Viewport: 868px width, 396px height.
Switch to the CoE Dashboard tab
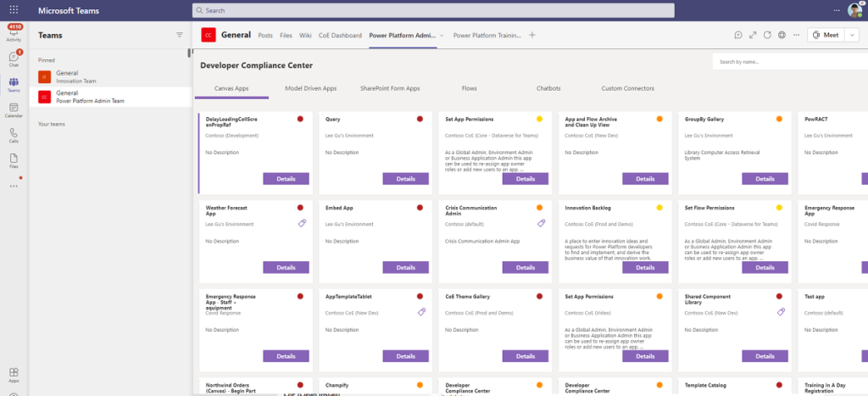coord(340,35)
